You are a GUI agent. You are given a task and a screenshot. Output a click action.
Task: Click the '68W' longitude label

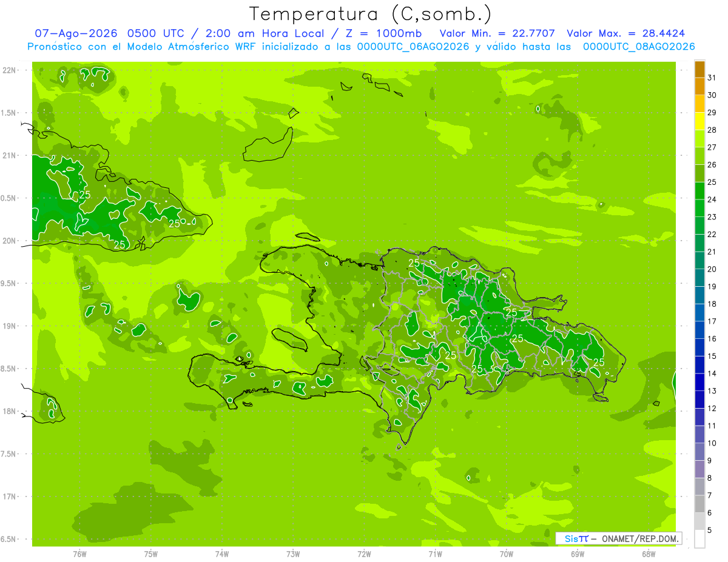pyautogui.click(x=649, y=554)
